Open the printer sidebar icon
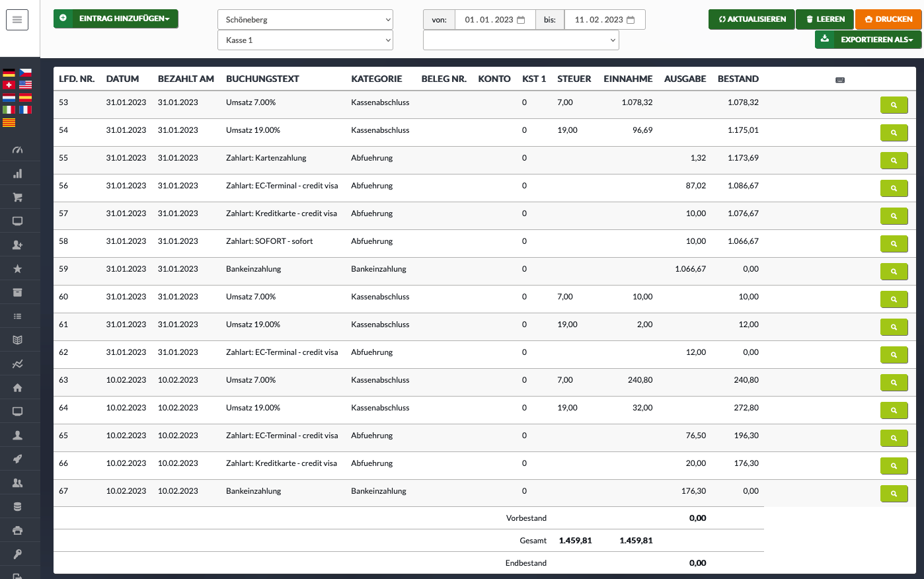 pos(18,531)
